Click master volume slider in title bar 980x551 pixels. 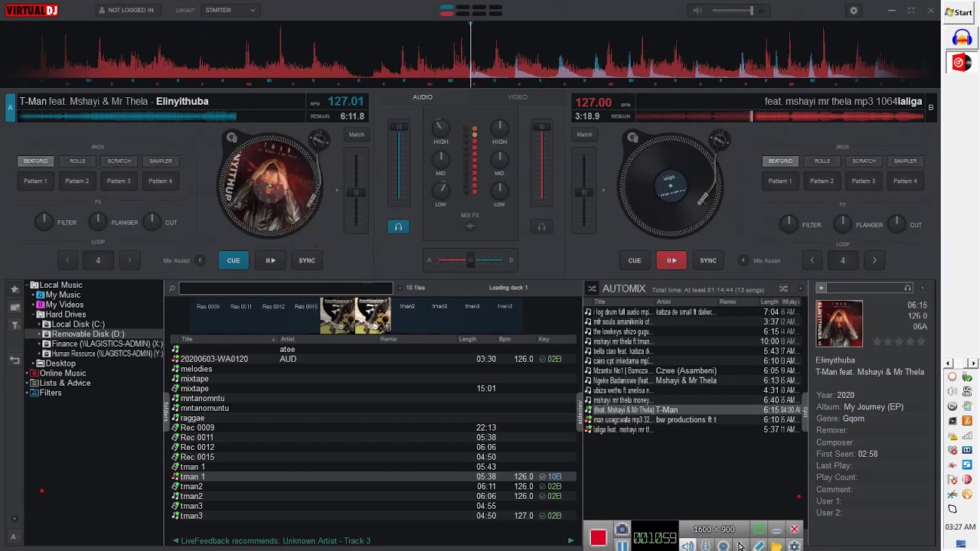[733, 11]
